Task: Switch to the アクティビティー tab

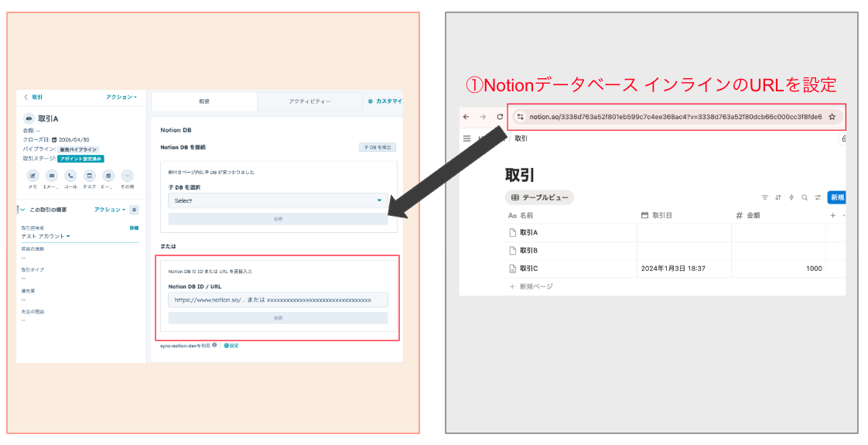Action: tap(309, 102)
